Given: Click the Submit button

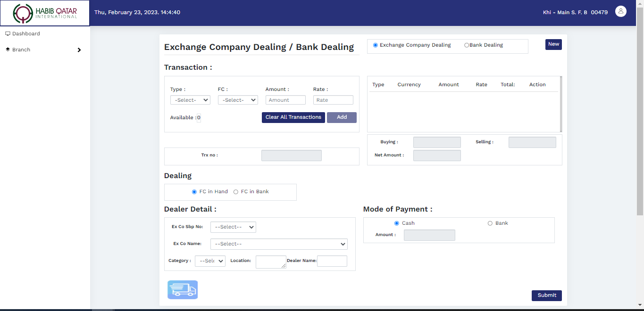Looking at the screenshot, I should click(x=546, y=295).
